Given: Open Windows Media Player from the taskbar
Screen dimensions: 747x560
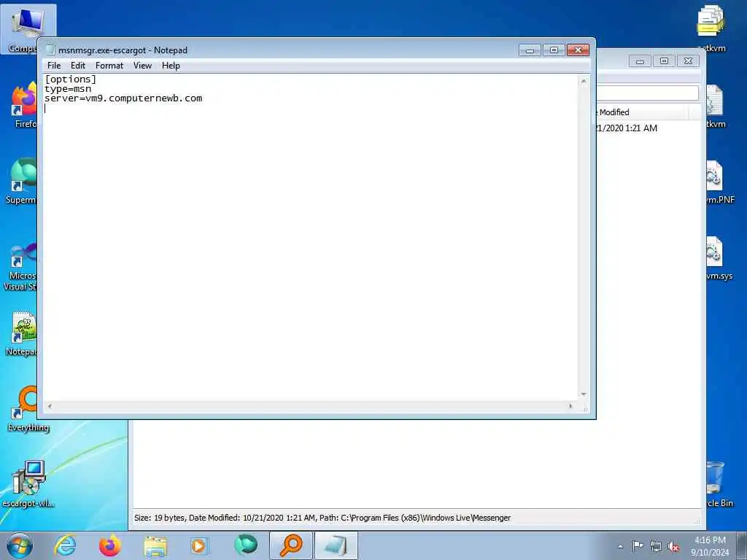Looking at the screenshot, I should (x=199, y=545).
